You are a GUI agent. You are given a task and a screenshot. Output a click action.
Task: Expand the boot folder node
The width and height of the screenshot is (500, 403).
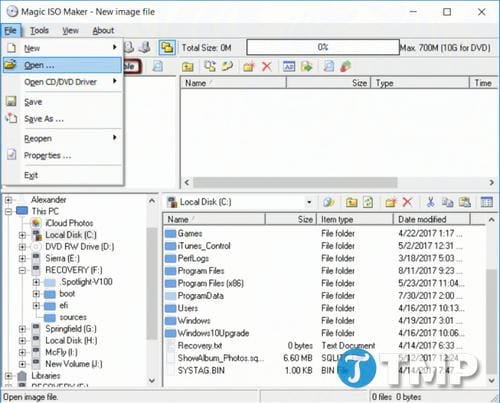[x=36, y=294]
